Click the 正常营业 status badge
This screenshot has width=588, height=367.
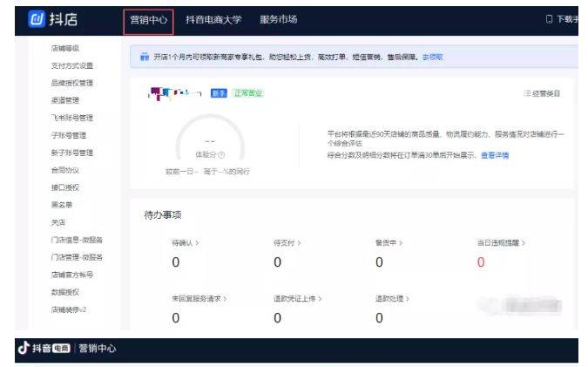point(248,93)
